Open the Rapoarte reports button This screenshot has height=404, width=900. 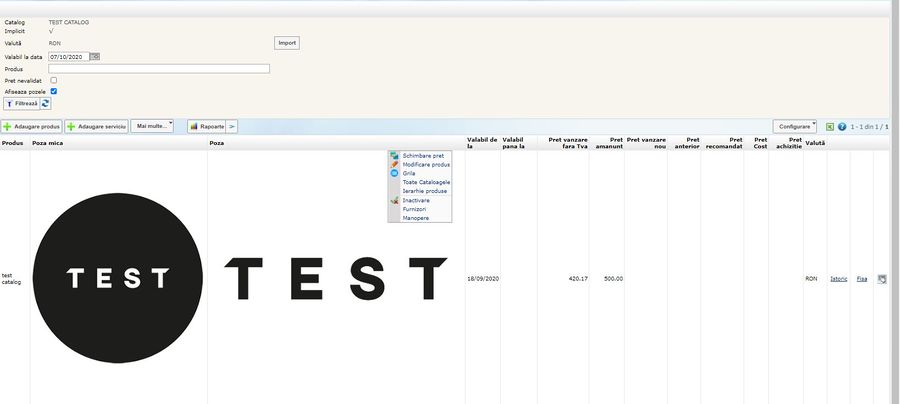tap(207, 127)
